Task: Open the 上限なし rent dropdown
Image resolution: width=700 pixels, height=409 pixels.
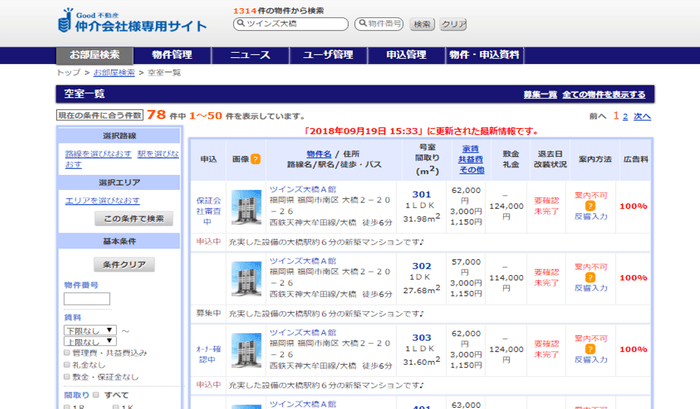Action: coord(88,341)
